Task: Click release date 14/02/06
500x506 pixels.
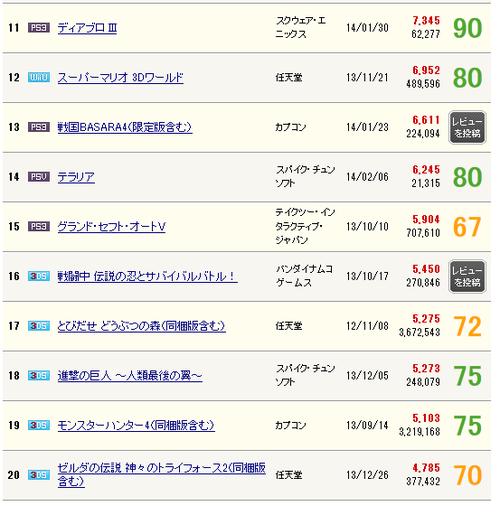Action: tap(367, 177)
